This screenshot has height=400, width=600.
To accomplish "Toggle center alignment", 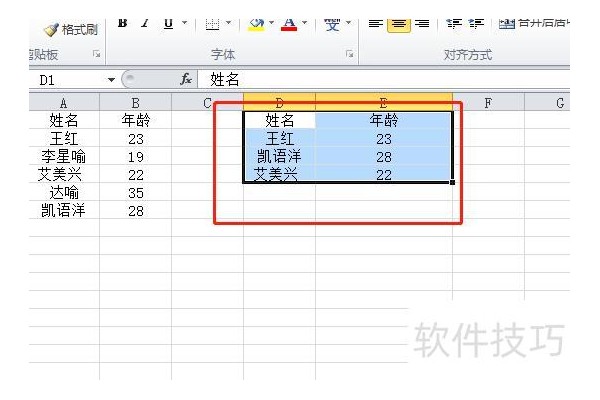I will (399, 24).
